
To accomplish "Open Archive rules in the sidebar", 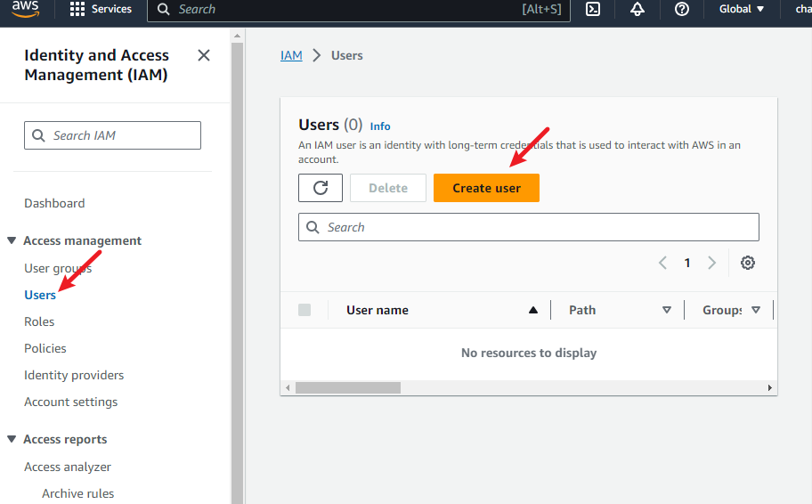I will tap(78, 493).
